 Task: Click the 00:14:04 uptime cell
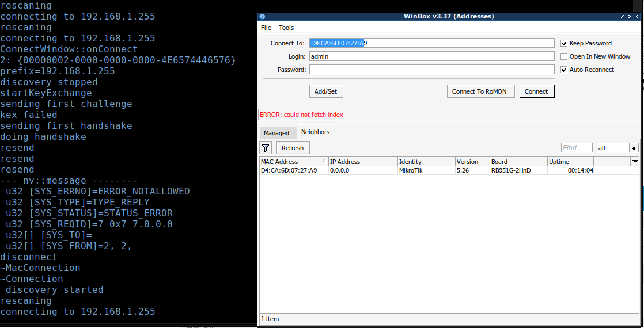tap(570, 170)
